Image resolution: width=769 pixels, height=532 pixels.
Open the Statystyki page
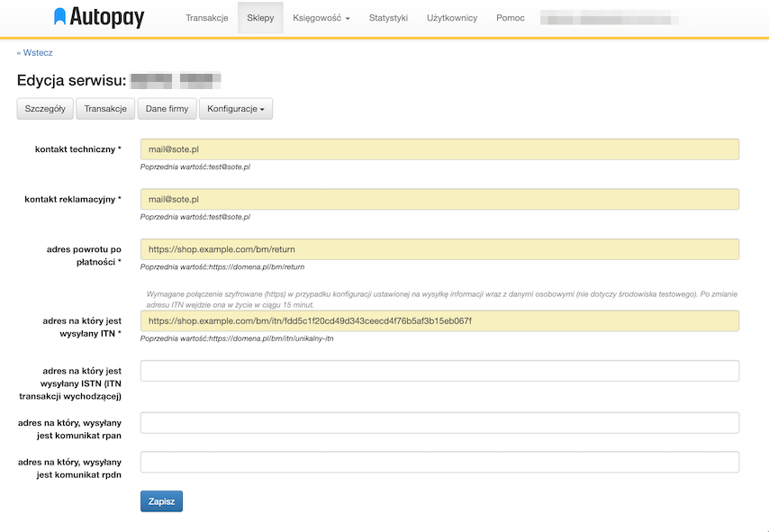point(387,17)
